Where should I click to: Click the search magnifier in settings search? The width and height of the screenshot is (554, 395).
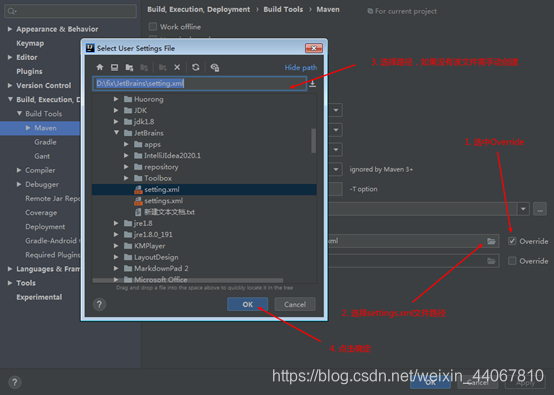(11, 11)
